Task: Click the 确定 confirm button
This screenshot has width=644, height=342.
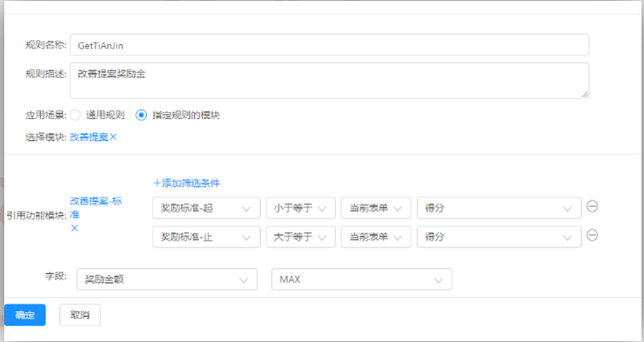Action: click(x=25, y=315)
